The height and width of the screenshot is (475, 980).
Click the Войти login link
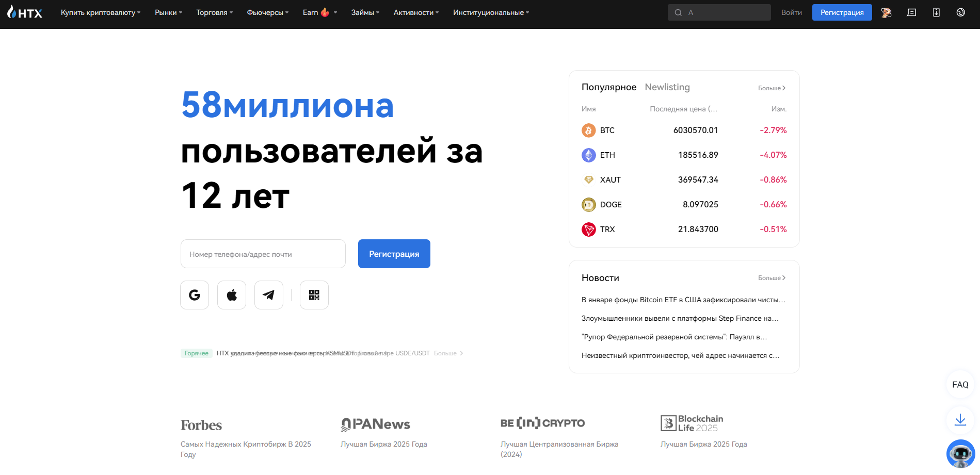[x=791, y=12]
